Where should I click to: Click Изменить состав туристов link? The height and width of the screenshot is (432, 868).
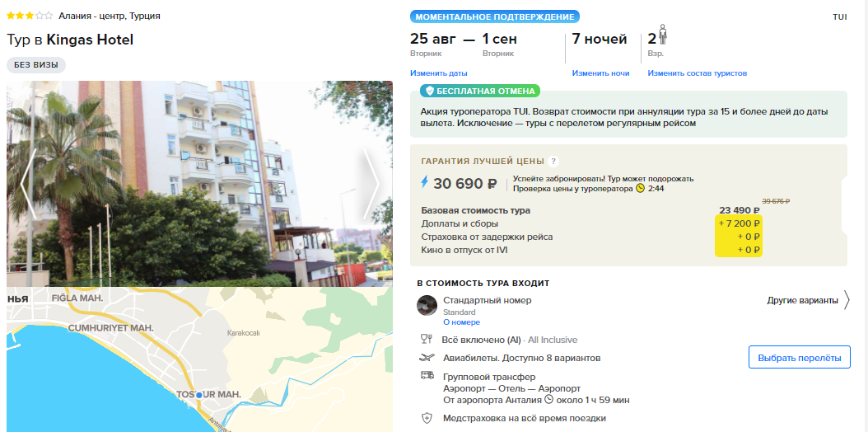coord(697,73)
